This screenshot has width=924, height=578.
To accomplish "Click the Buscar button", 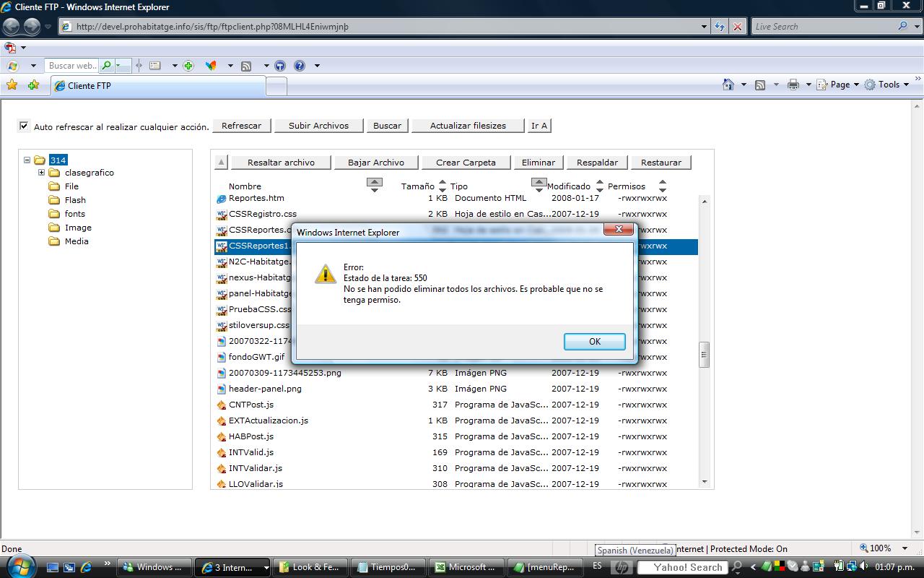I will (x=387, y=126).
